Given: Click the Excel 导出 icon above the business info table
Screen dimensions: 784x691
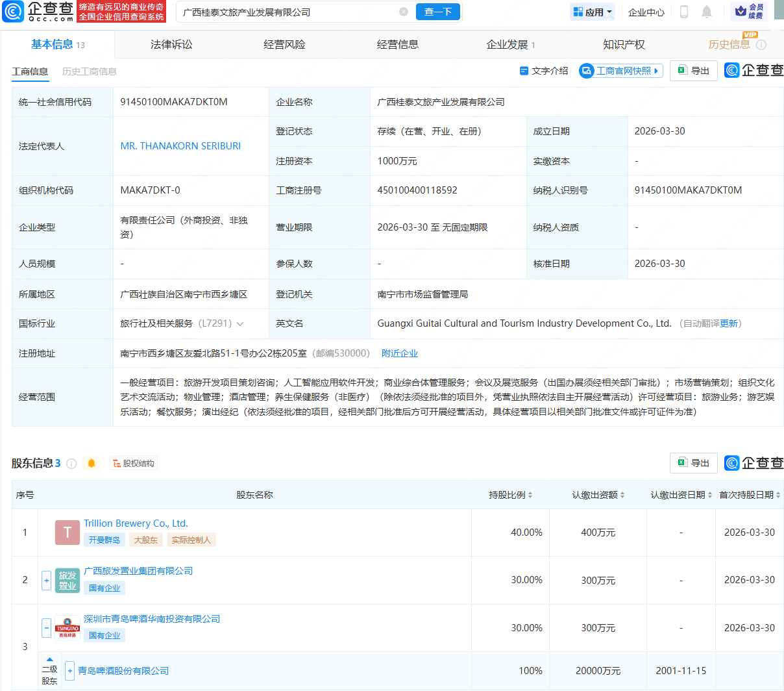Looking at the screenshot, I should [x=693, y=71].
